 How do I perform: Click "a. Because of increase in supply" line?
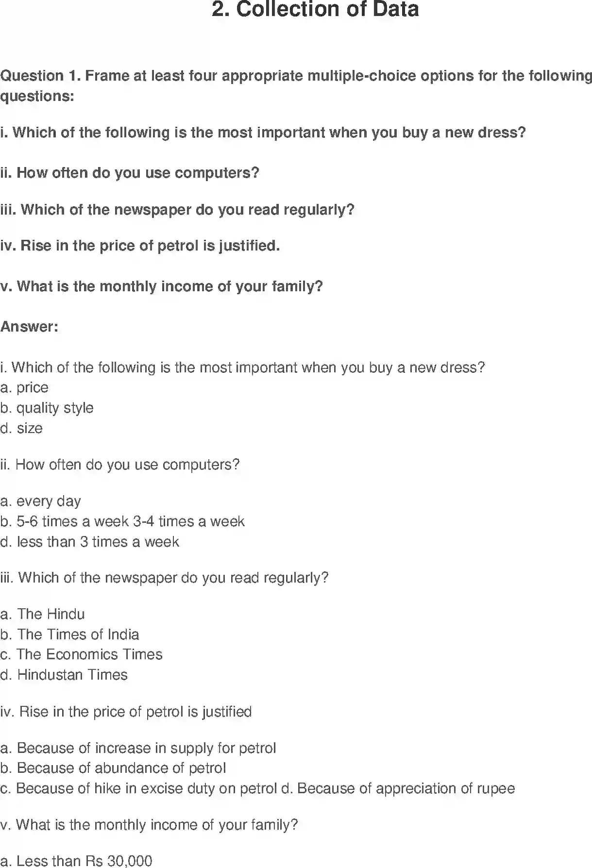point(138,748)
